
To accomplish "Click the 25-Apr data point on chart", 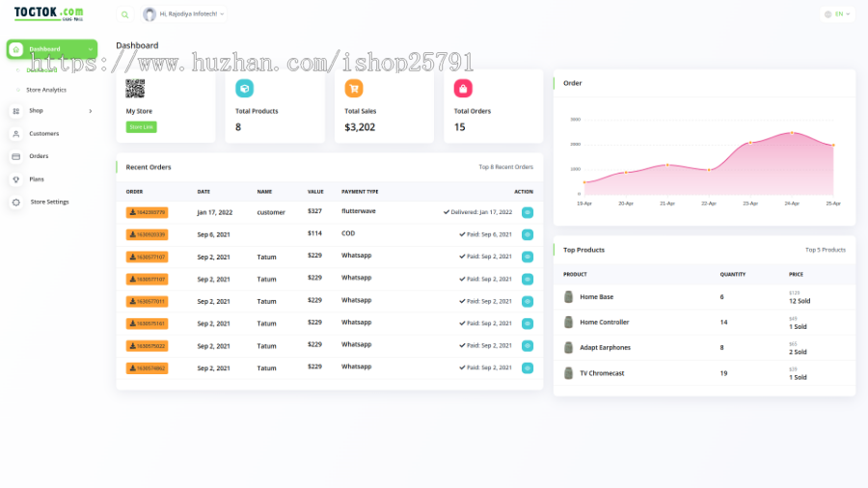I will (x=833, y=146).
